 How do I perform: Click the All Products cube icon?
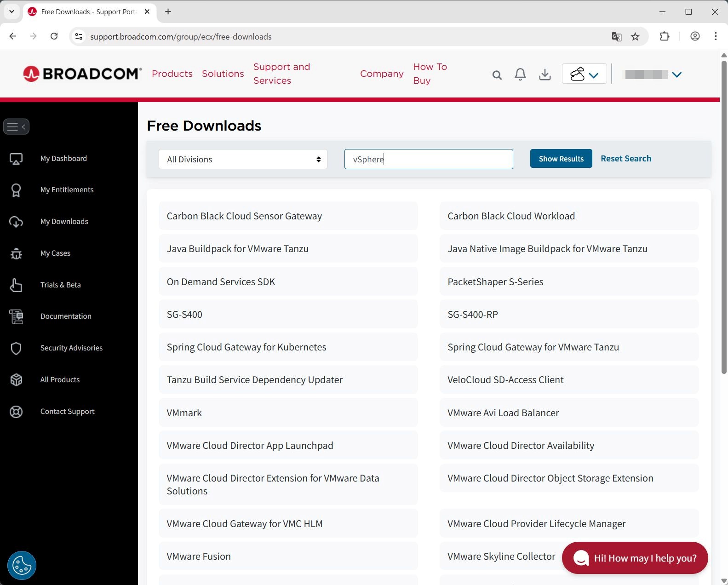click(16, 380)
